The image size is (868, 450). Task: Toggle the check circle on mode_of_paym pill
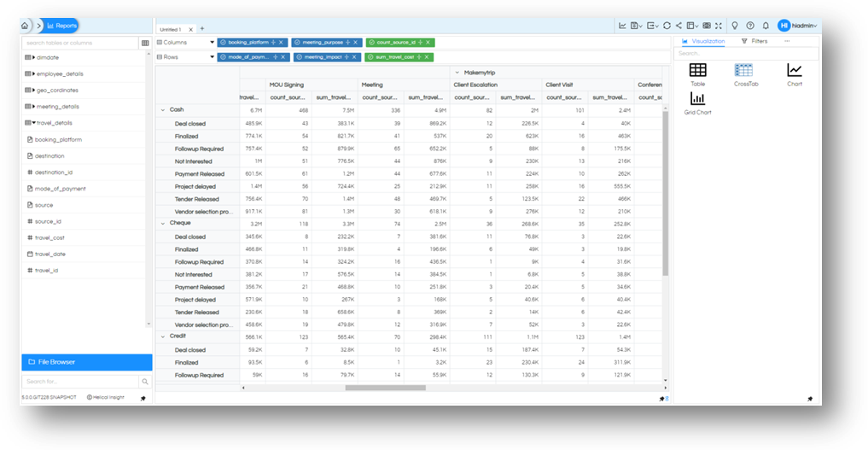pyautogui.click(x=223, y=57)
